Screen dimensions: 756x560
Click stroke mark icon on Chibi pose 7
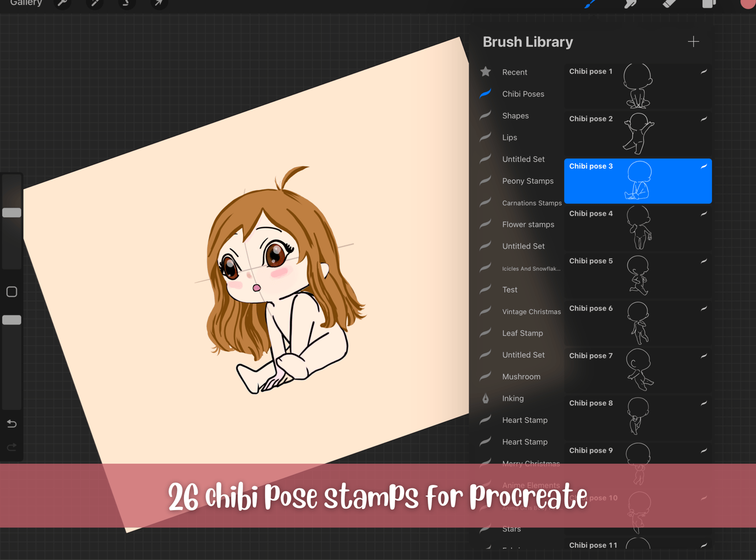coord(704,356)
